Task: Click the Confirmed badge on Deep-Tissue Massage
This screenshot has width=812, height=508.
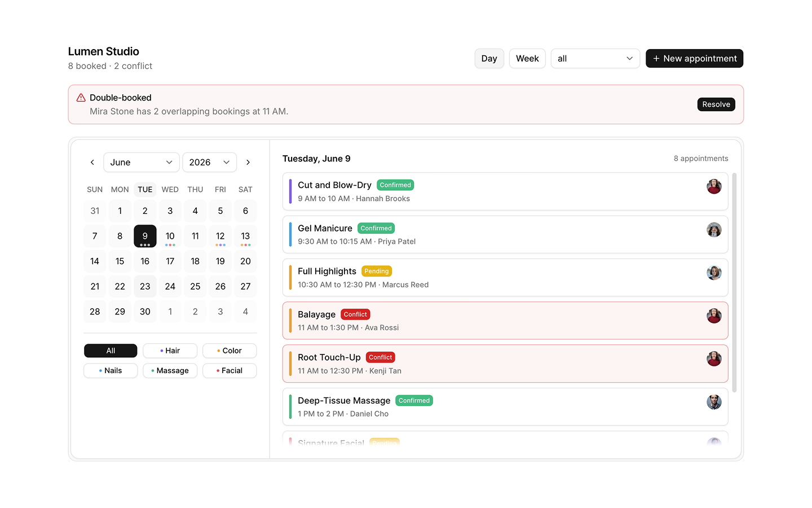Action: 414,400
